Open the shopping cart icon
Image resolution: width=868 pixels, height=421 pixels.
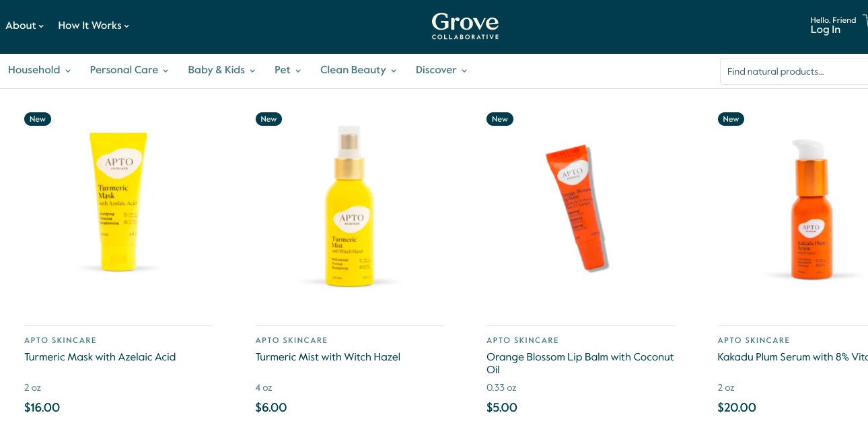(x=865, y=21)
